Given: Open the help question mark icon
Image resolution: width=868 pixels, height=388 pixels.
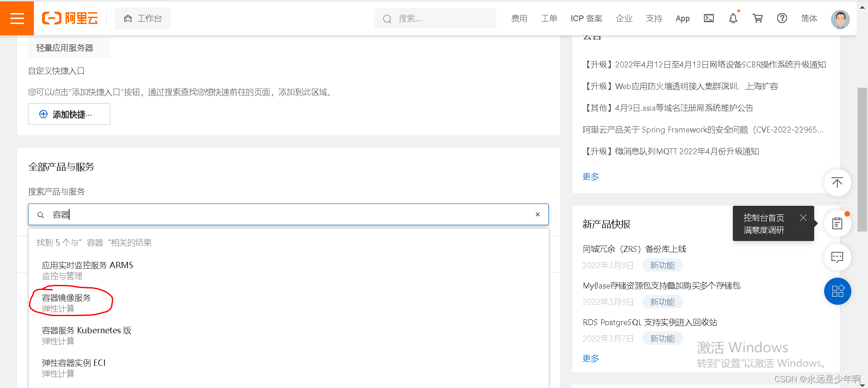Looking at the screenshot, I should point(782,18).
